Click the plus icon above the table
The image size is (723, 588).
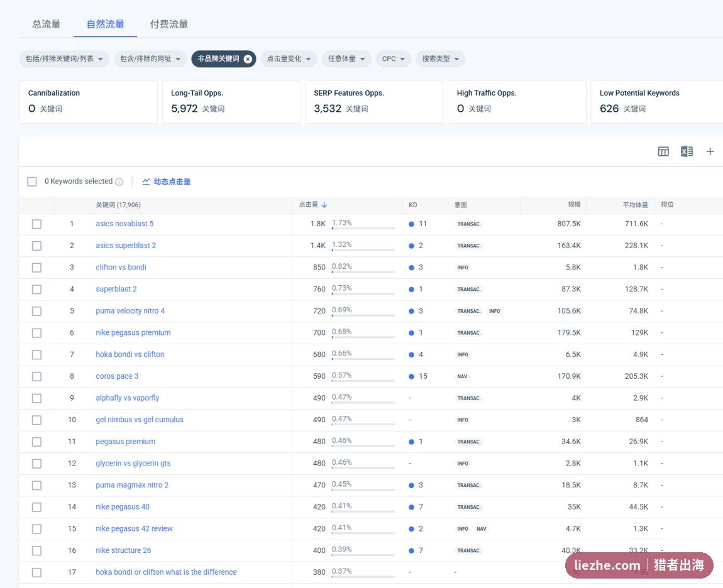(710, 151)
